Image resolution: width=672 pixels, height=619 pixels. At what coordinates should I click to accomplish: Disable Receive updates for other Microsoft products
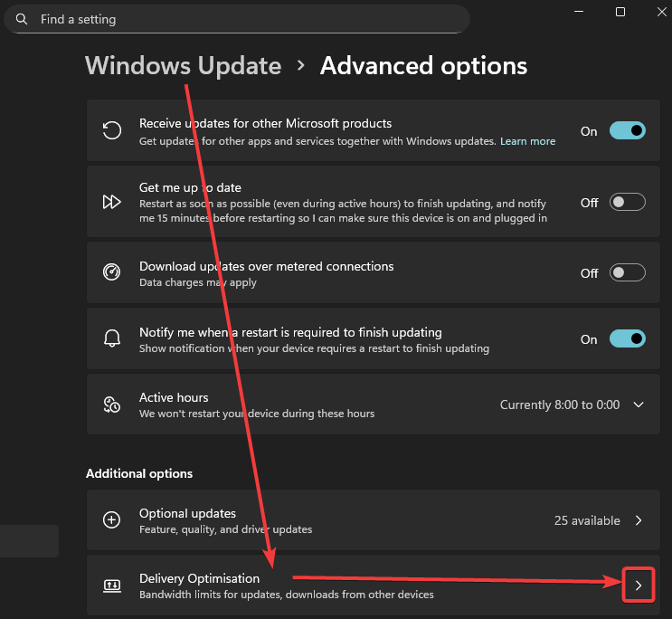pyautogui.click(x=627, y=131)
